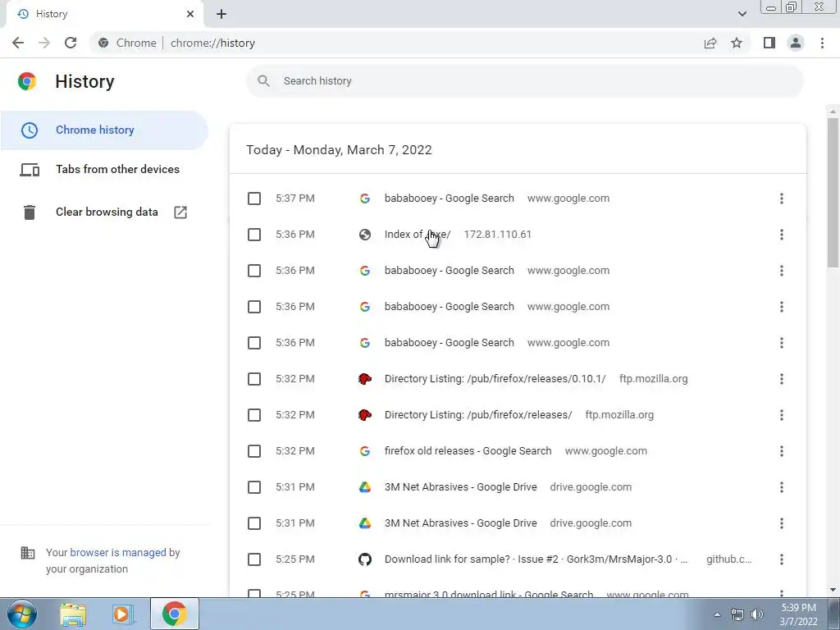
Task: Check the 5:37 PM bababooey entry
Action: point(254,199)
